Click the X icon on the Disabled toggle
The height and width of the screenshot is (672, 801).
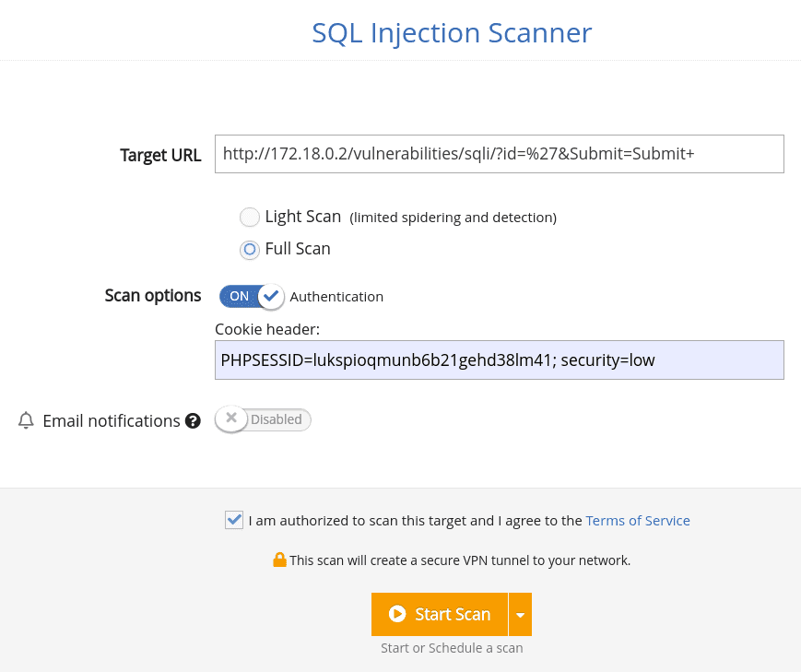coord(231,419)
